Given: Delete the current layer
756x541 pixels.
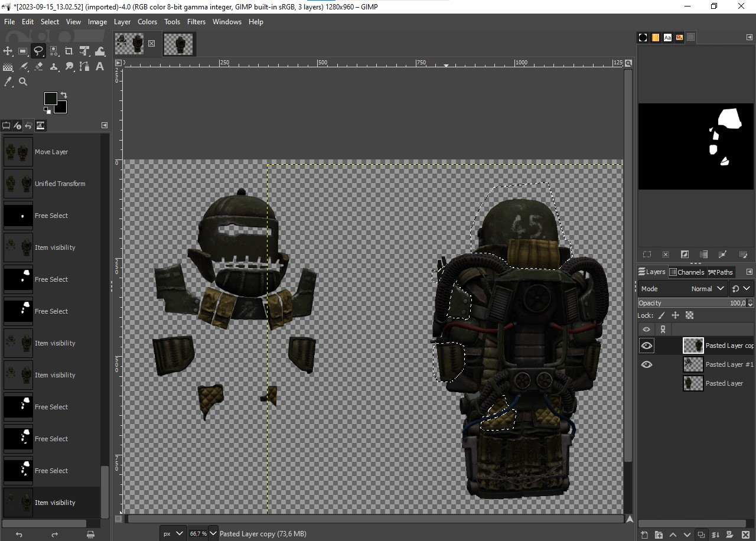Looking at the screenshot, I should [745, 535].
